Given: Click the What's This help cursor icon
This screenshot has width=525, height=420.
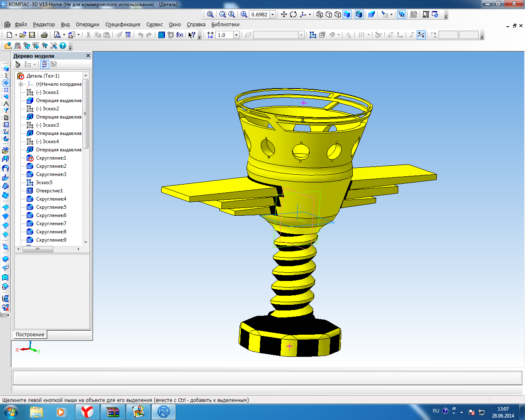Looking at the screenshot, I should pyautogui.click(x=192, y=35).
